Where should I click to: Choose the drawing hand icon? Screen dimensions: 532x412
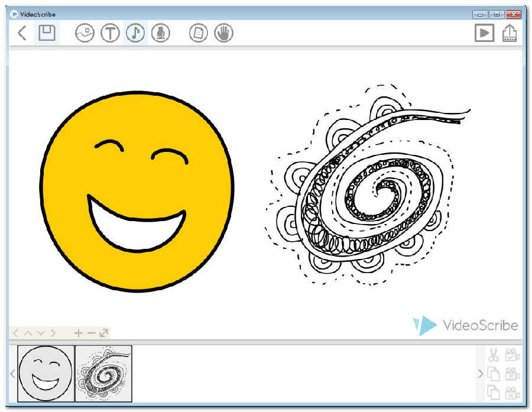[224, 33]
